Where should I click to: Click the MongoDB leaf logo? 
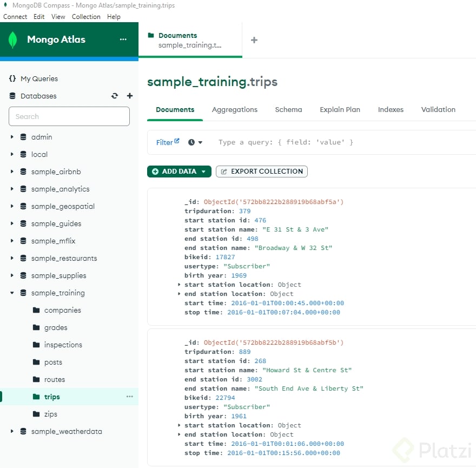12,39
